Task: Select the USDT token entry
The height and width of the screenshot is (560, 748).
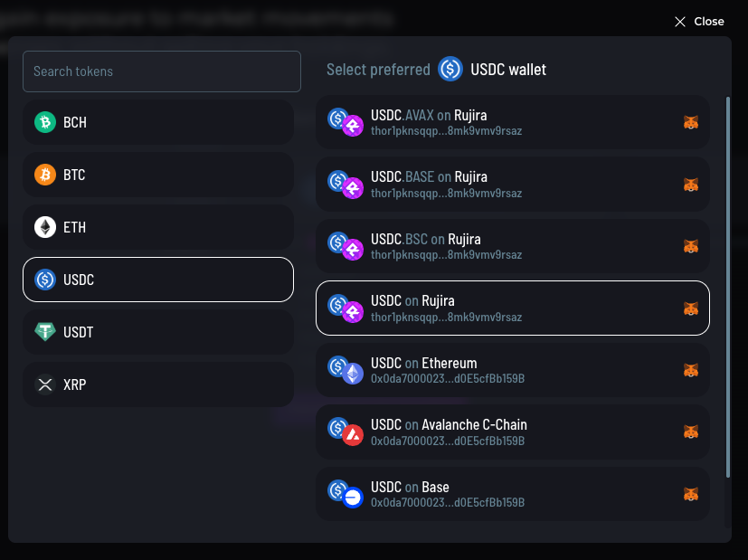Action: click(158, 332)
